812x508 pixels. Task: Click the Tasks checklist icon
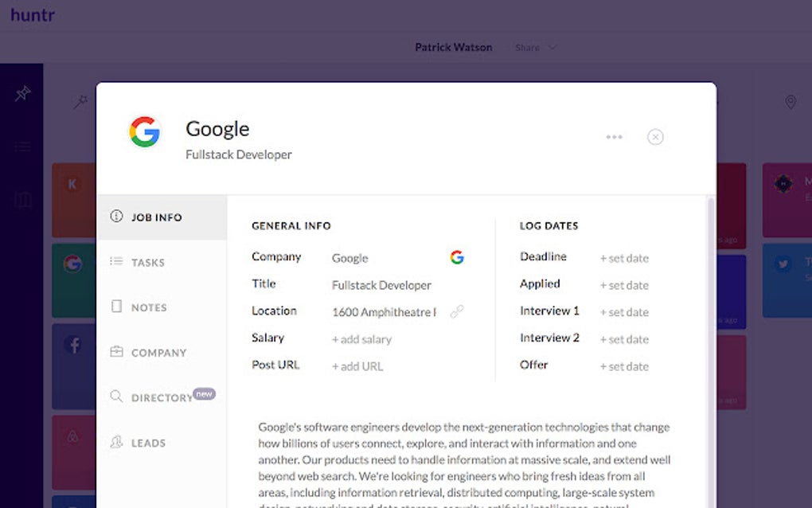point(116,262)
